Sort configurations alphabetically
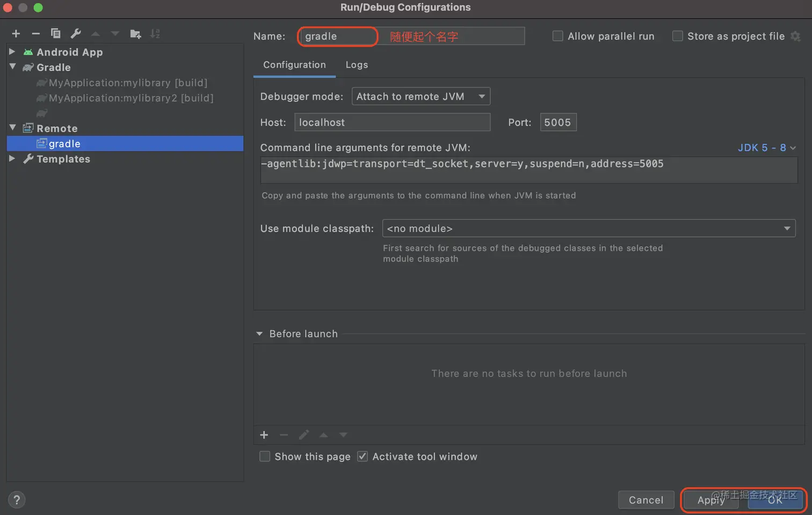This screenshot has width=812, height=515. coord(155,34)
